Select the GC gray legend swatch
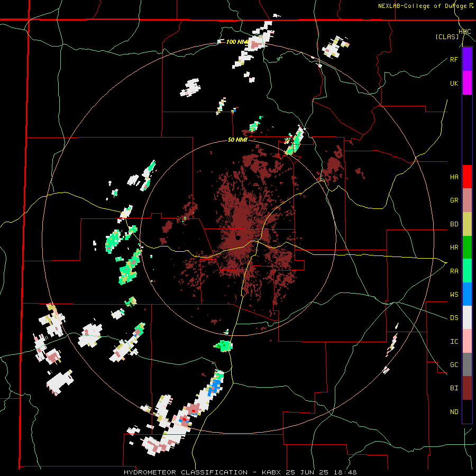This screenshot has height=476, width=476. point(467,364)
